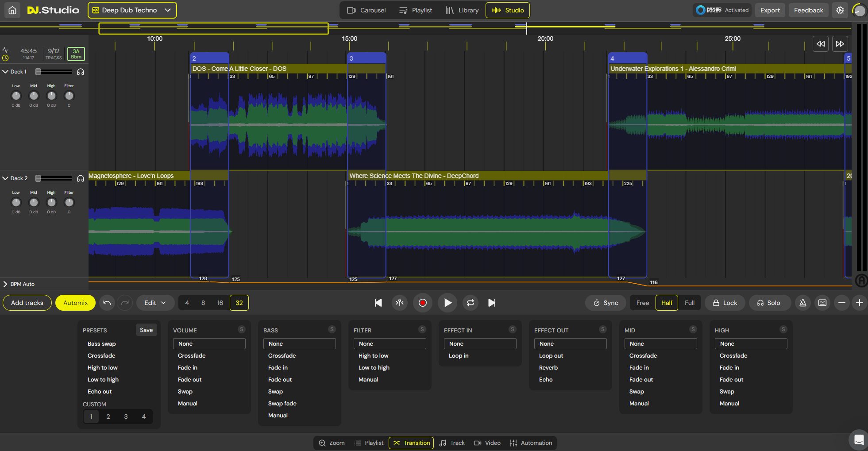The height and width of the screenshot is (451, 868).
Task: Open the Edit dropdown menu
Action: point(155,303)
